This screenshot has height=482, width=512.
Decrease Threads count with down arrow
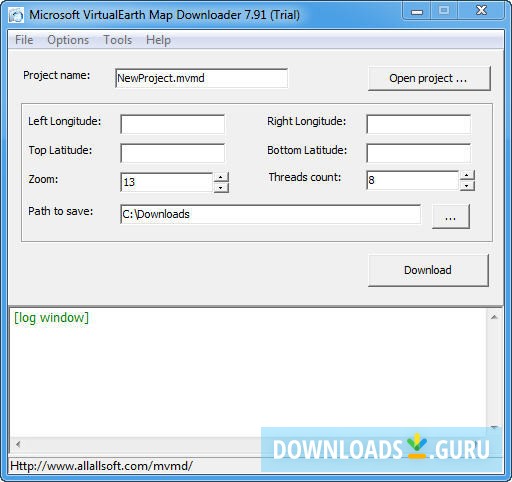coord(467,186)
